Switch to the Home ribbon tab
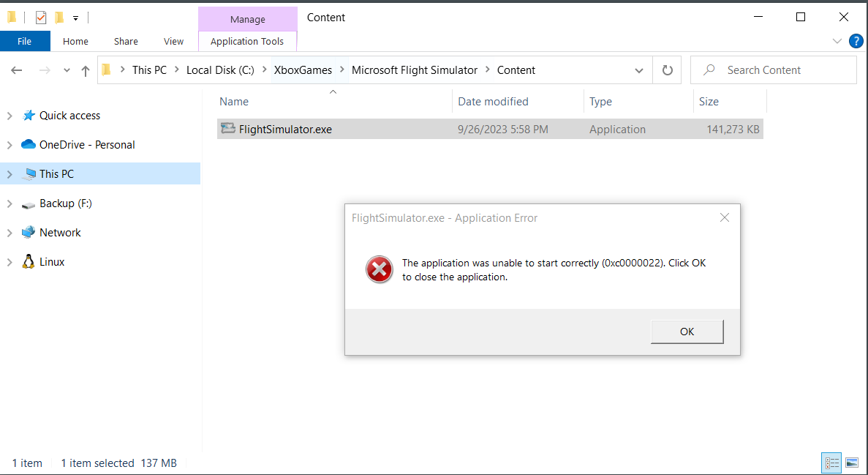Viewport: 868px width, 475px height. coord(75,41)
